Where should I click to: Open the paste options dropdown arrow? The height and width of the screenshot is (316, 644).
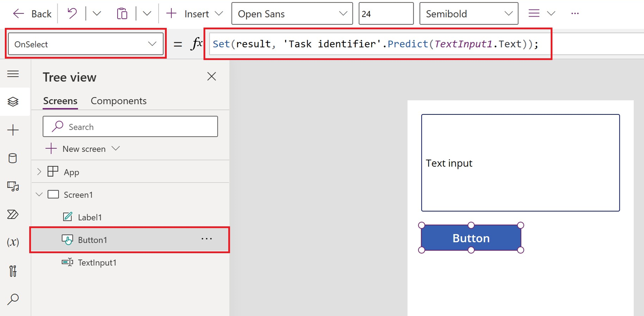pos(147,14)
